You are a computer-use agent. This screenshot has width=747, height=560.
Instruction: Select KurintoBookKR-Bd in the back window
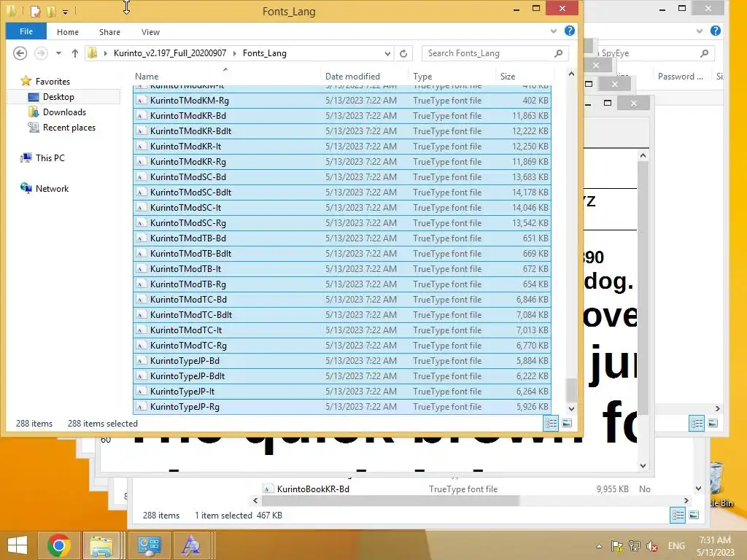click(313, 489)
